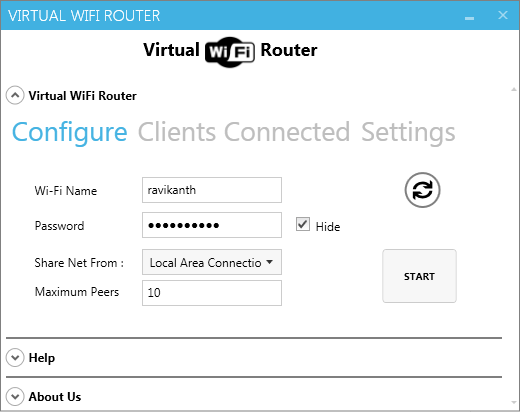Screen dimensions: 520x412
Task: Minimize the Virtual WiFi Router window
Action: click(469, 18)
